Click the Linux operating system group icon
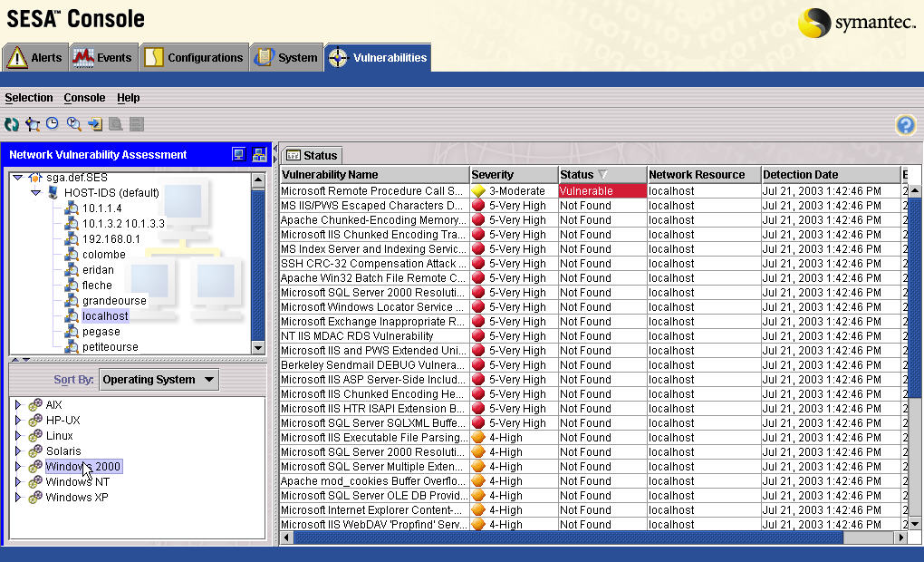 (x=35, y=435)
